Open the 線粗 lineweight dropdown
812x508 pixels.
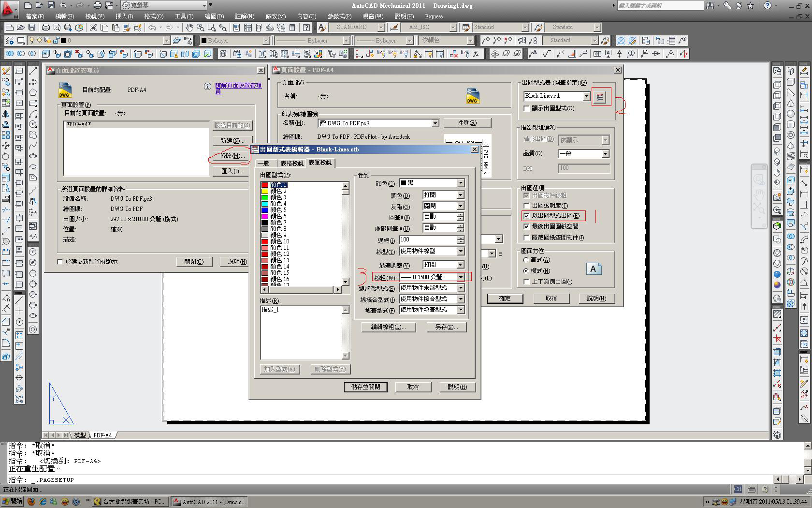pyautogui.click(x=461, y=277)
